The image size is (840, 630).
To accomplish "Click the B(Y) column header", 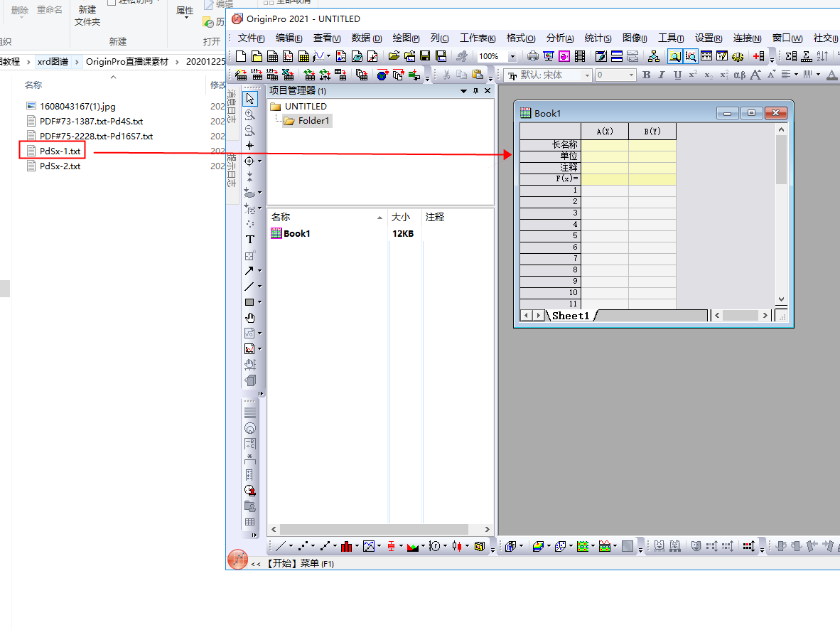I will pos(652,132).
